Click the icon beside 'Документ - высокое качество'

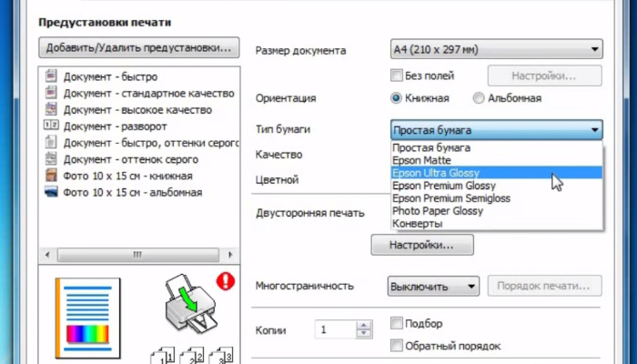point(51,109)
